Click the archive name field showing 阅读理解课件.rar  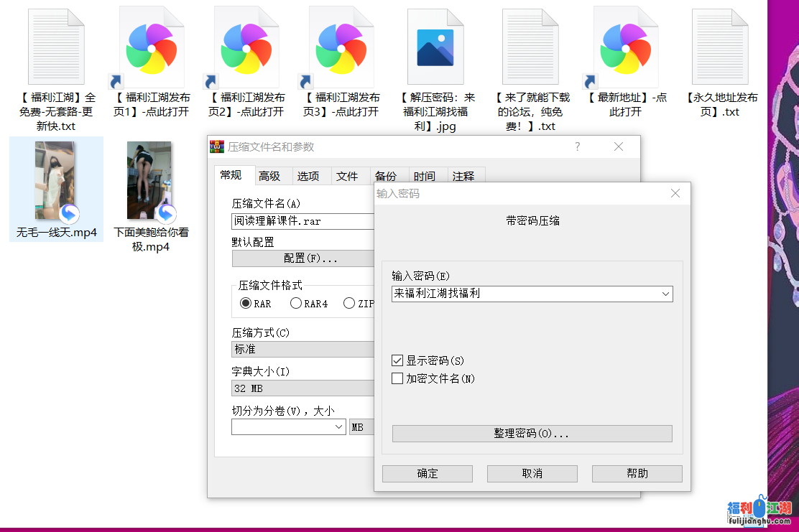tap(302, 221)
